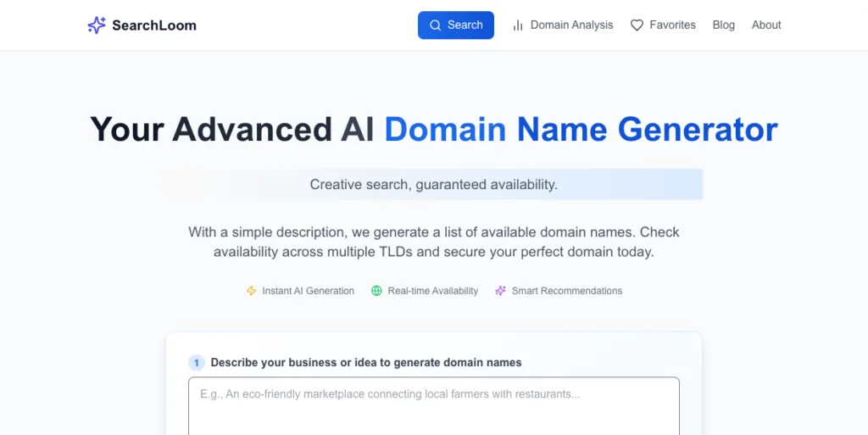
Task: Open the About page
Action: point(766,25)
